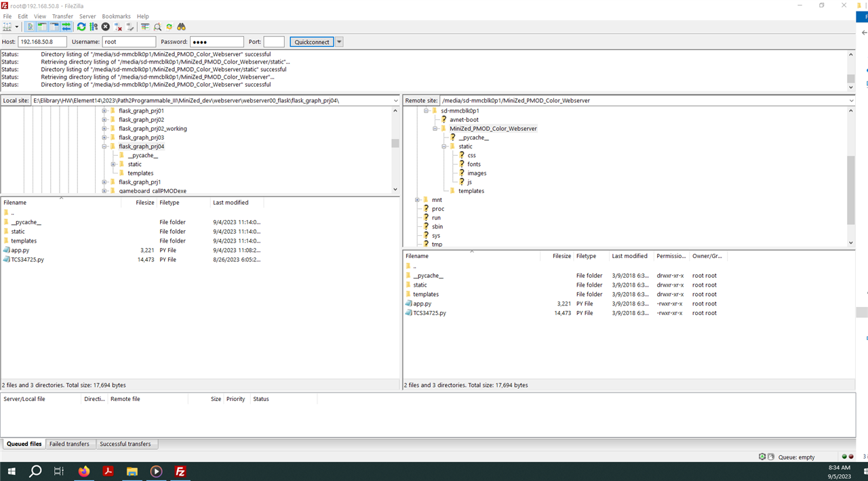
Task: Switch to the Failed transfers tab
Action: pos(69,444)
